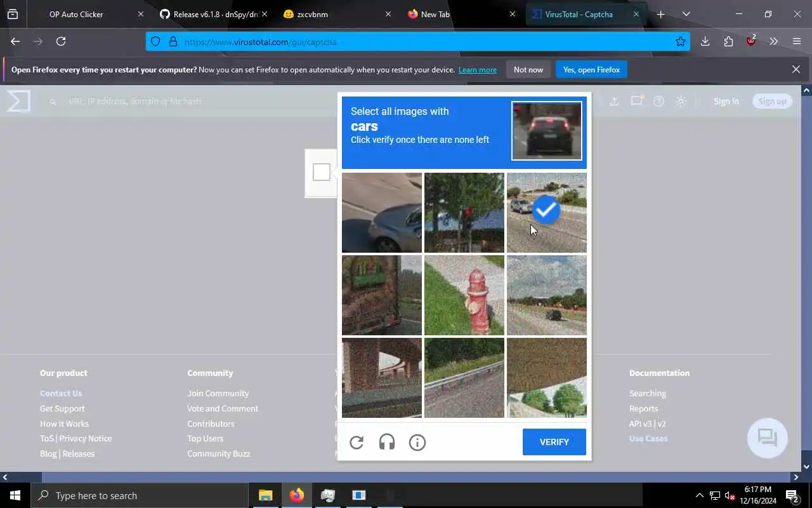Screen dimensions: 812x508
Task: Open the VirusTotal help question icon
Action: (x=659, y=101)
